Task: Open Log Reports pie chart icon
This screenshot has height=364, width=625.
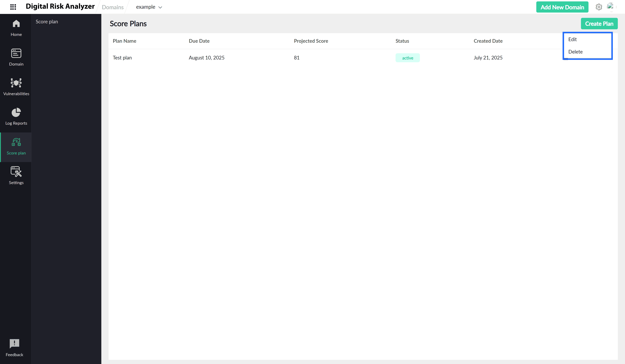Action: tap(16, 112)
